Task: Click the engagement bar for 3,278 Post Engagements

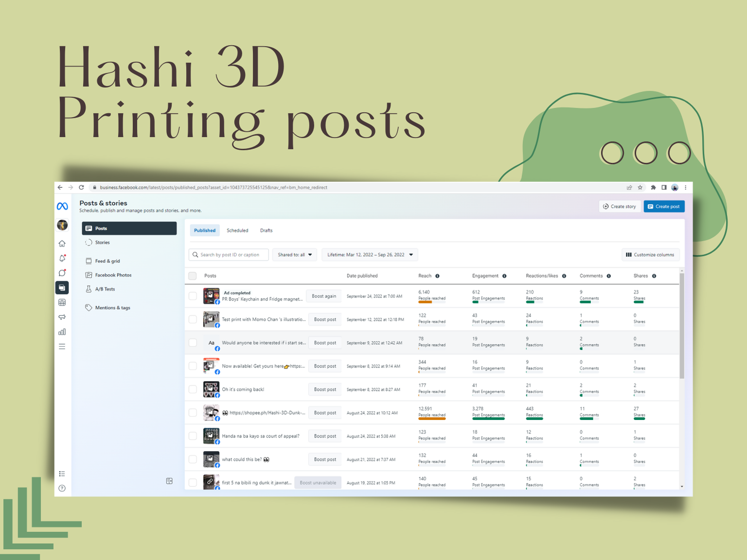Action: click(x=488, y=419)
